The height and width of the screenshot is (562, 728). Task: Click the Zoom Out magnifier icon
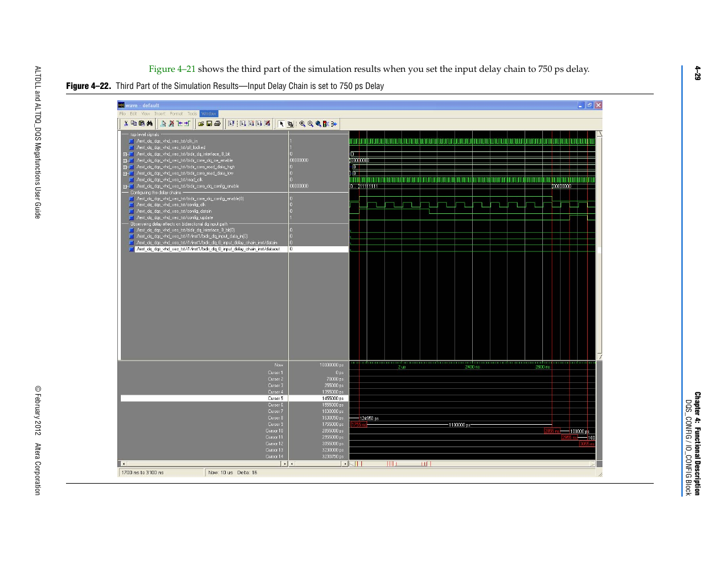[x=311, y=124]
